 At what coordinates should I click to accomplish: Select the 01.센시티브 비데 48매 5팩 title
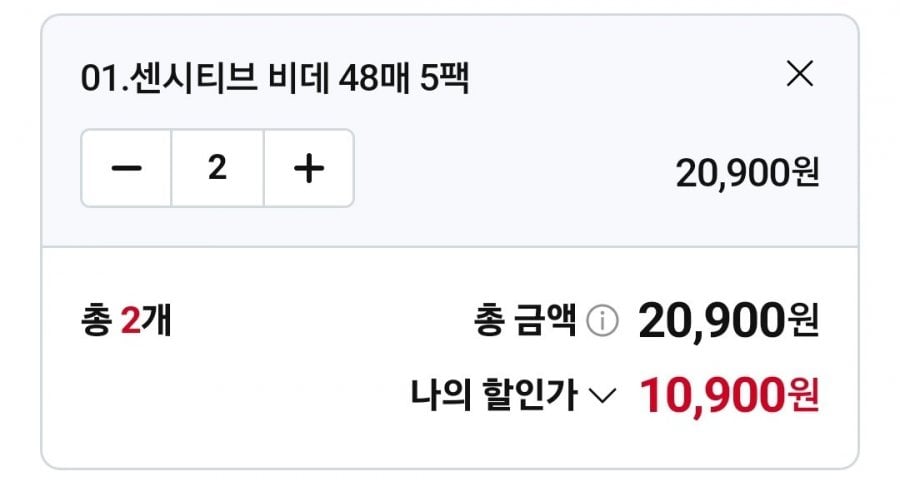point(275,78)
